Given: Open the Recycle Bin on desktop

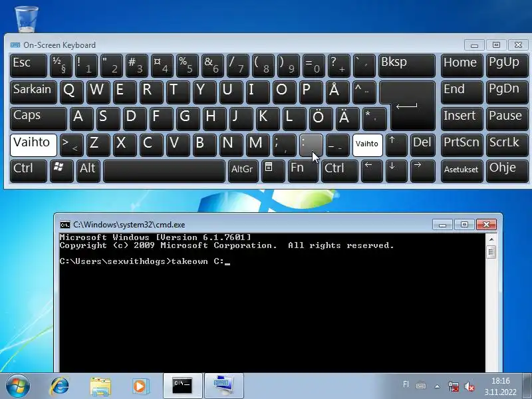Looking at the screenshot, I should point(27,19).
